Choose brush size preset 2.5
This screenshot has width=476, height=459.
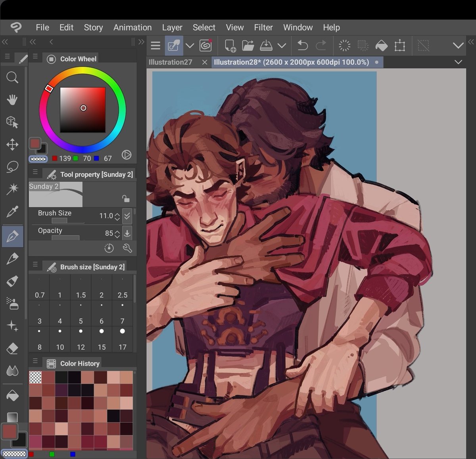[x=123, y=287]
